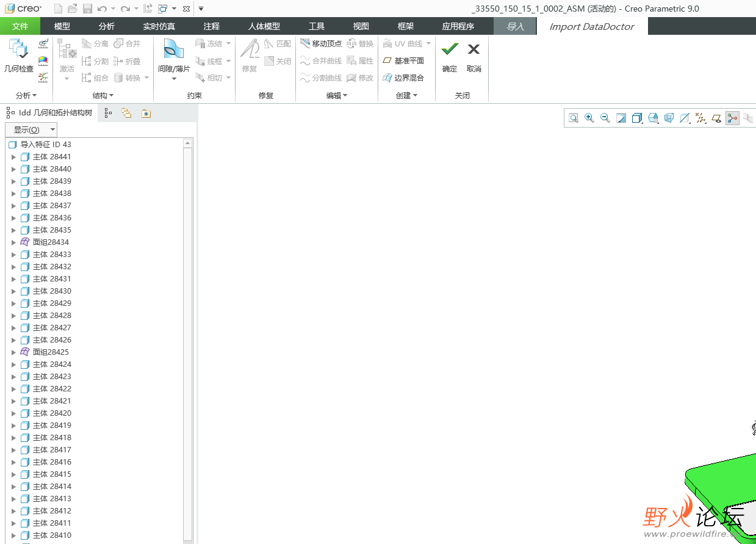Expand tree node 主体 28441
Viewport: 756px width, 544px height.
click(x=14, y=157)
